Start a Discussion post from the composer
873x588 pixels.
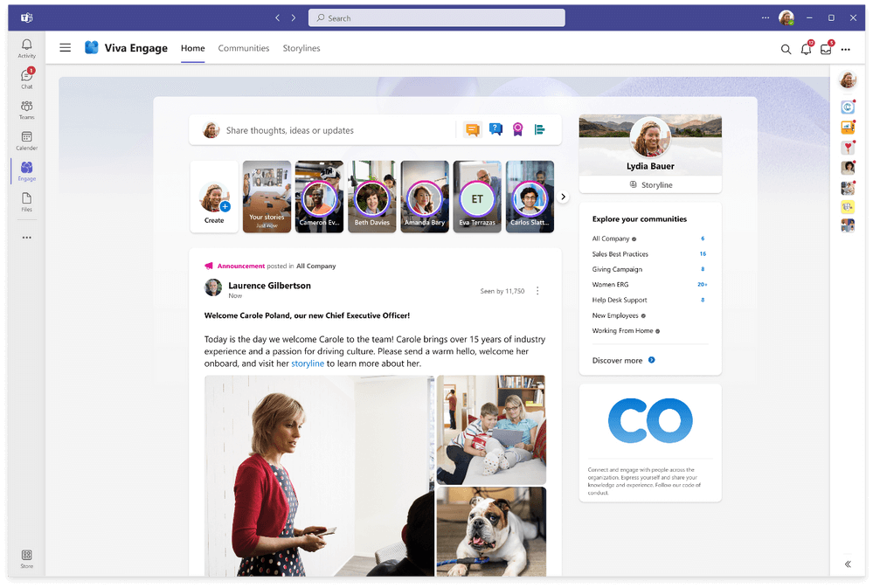pyautogui.click(x=473, y=128)
